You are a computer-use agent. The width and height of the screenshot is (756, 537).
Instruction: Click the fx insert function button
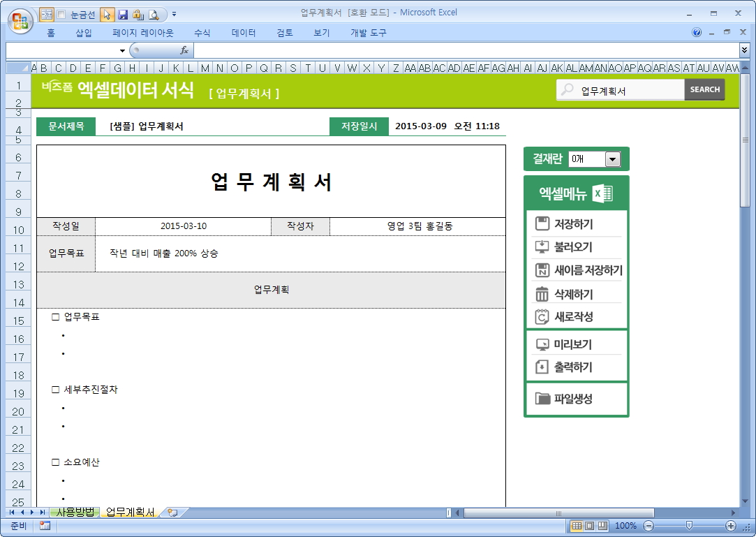pyautogui.click(x=184, y=50)
